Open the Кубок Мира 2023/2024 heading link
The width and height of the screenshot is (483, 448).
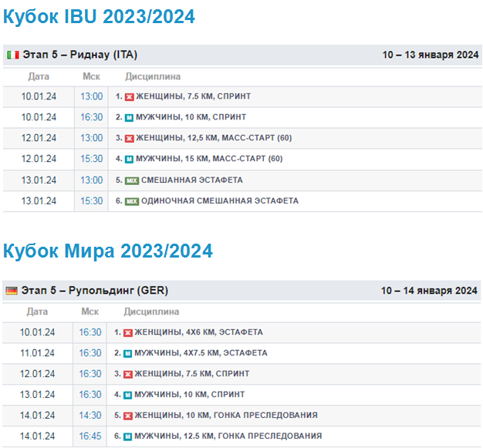pyautogui.click(x=108, y=251)
